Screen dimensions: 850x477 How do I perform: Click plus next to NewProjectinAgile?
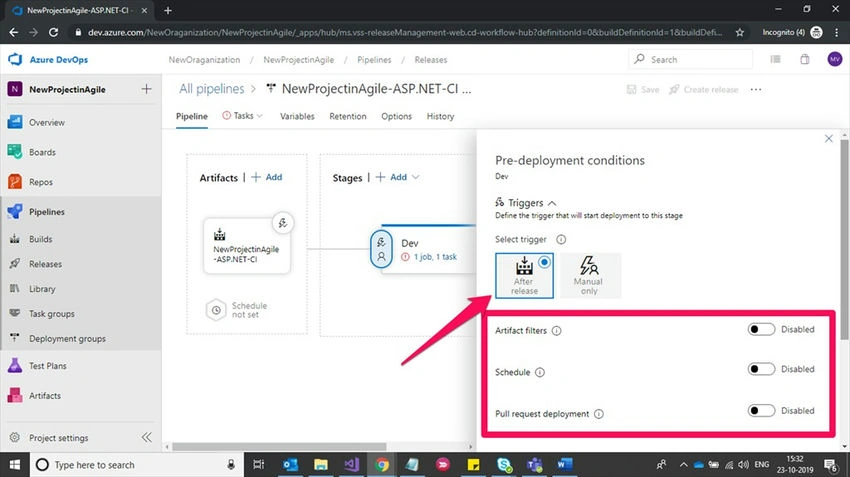coord(146,89)
